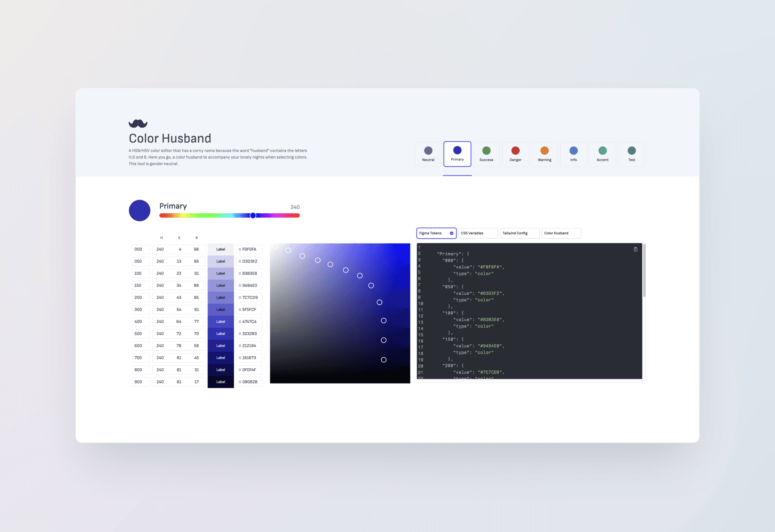Click the D3D3F2 color swatch label
This screenshot has height=532, width=775.
point(221,261)
